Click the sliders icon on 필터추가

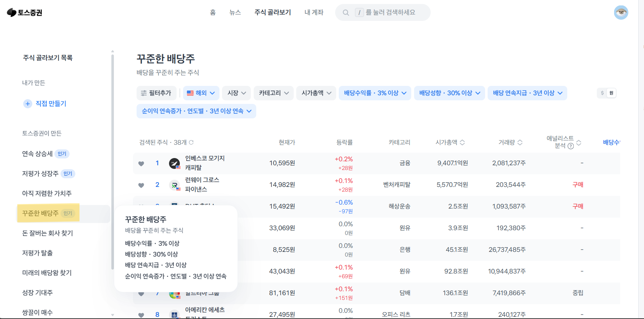[144, 93]
